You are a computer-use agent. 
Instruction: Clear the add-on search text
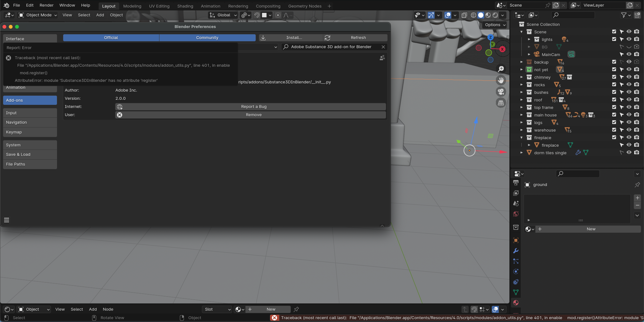tap(383, 47)
